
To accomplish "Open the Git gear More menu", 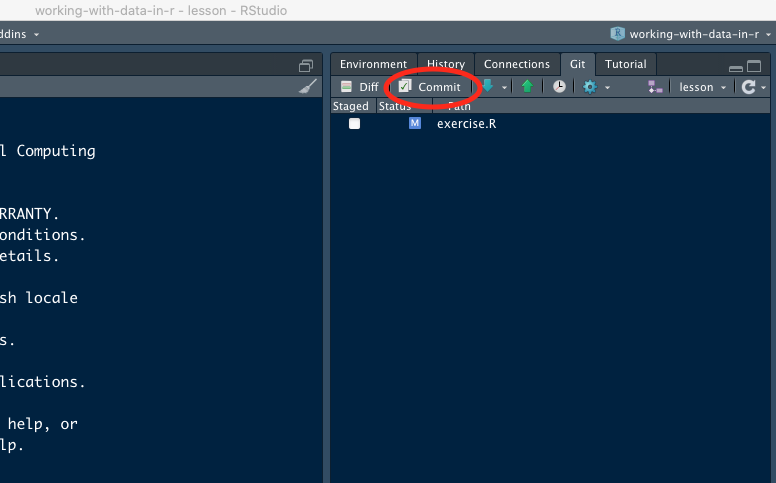I will pyautogui.click(x=591, y=87).
